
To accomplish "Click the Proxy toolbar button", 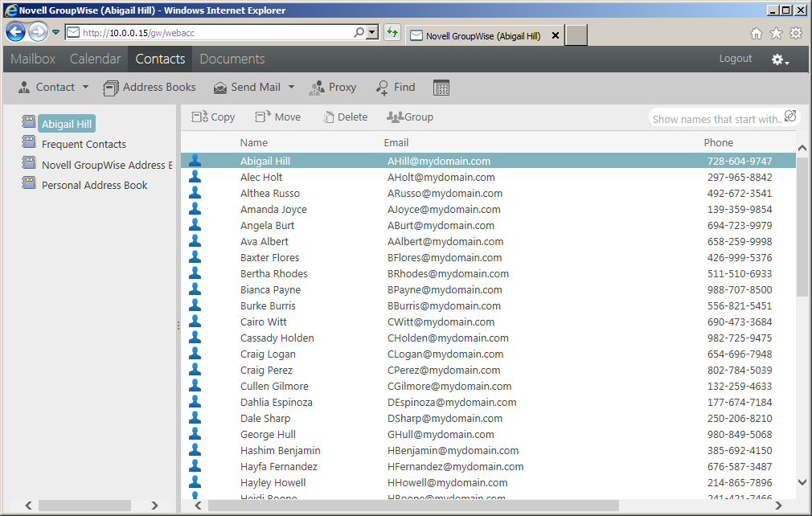I will 333,88.
